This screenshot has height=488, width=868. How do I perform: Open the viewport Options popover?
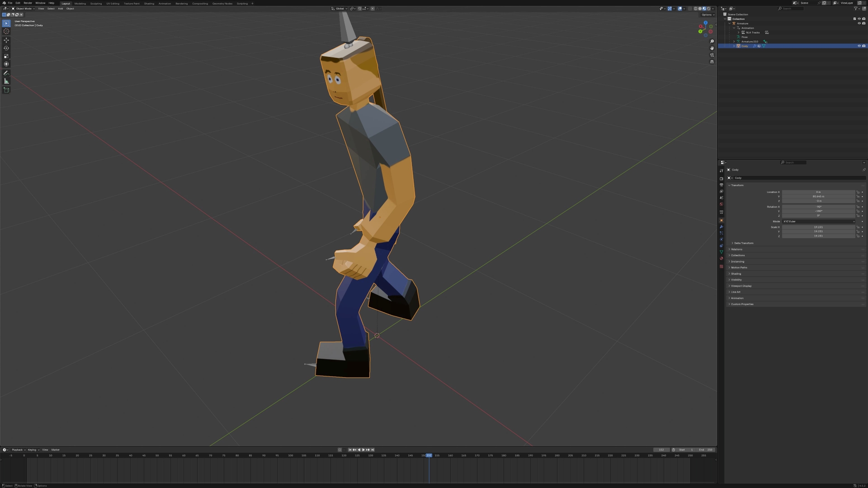click(707, 14)
